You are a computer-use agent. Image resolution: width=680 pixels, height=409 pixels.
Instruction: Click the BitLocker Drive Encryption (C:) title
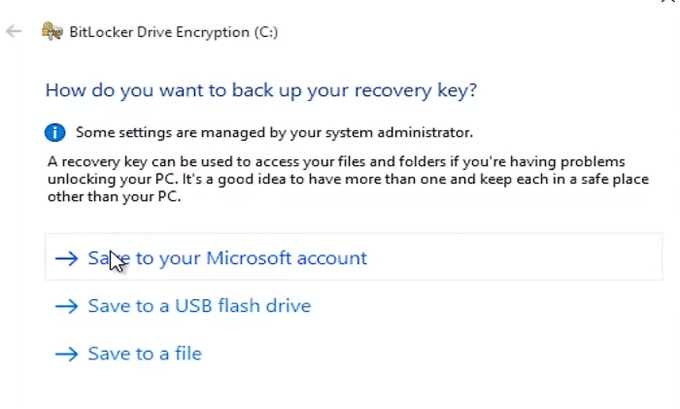(160, 32)
